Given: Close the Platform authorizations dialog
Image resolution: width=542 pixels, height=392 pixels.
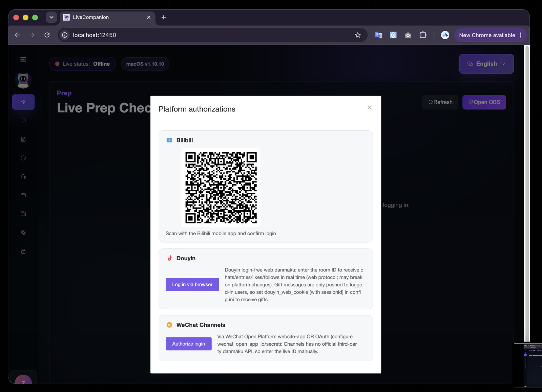Looking at the screenshot, I should point(370,108).
